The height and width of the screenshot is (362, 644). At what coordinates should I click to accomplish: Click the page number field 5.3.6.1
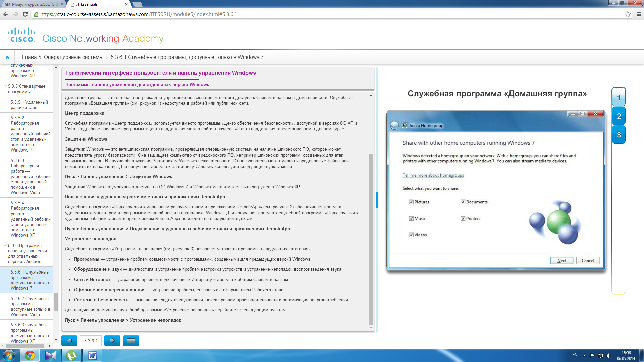pyautogui.click(x=91, y=341)
